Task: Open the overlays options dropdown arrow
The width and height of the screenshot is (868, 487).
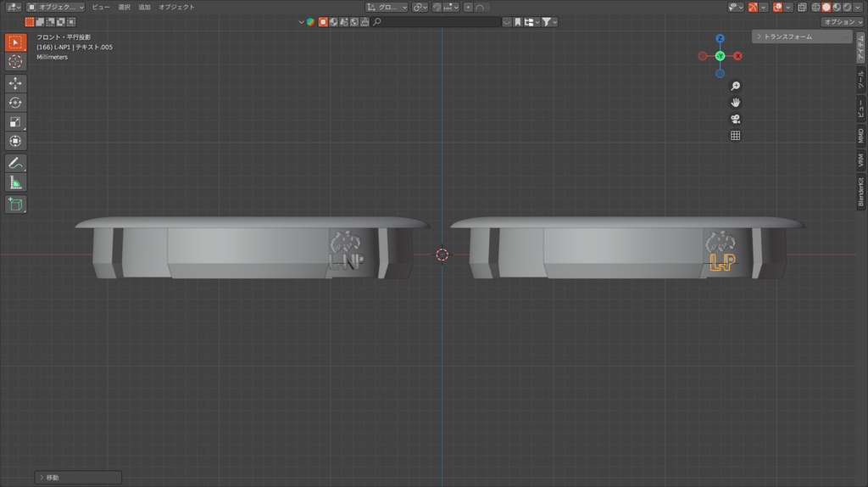Action: click(788, 7)
